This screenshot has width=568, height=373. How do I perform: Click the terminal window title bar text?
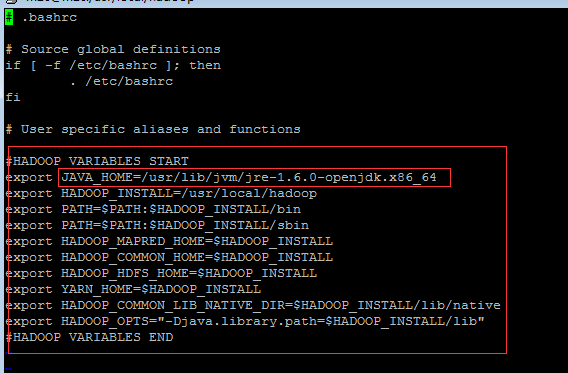pyautogui.click(x=109, y=1)
